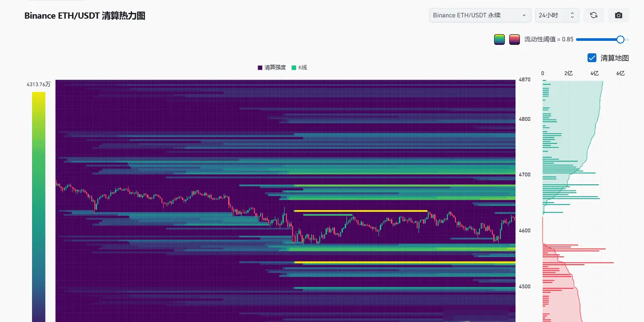
Task: Click the 4313.76万 color scale maximum
Action: coord(39,84)
